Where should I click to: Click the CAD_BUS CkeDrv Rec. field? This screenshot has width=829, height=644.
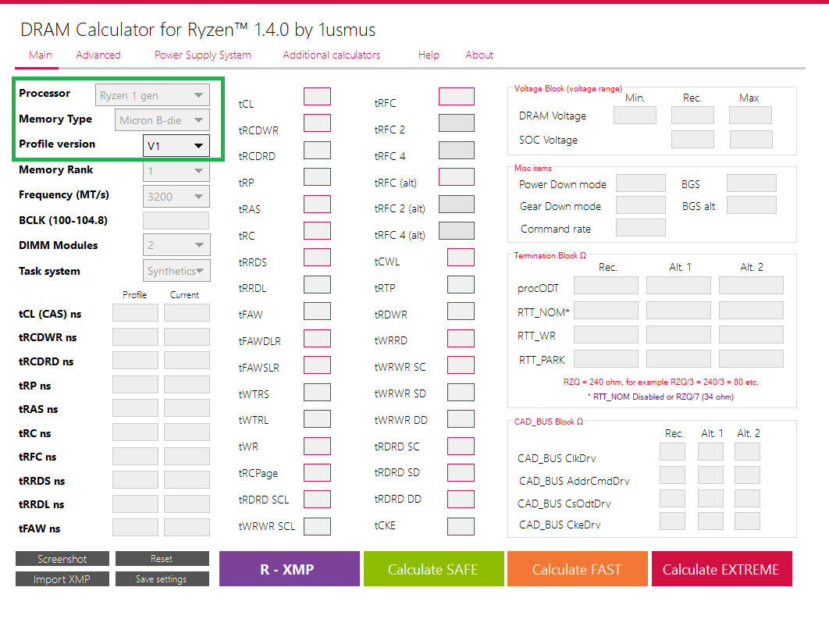point(673,521)
